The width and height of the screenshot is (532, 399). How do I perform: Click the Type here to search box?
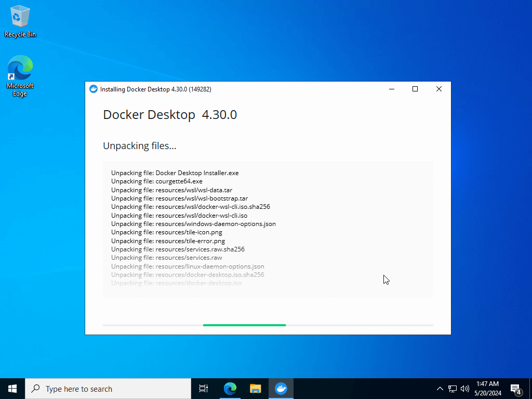point(108,389)
